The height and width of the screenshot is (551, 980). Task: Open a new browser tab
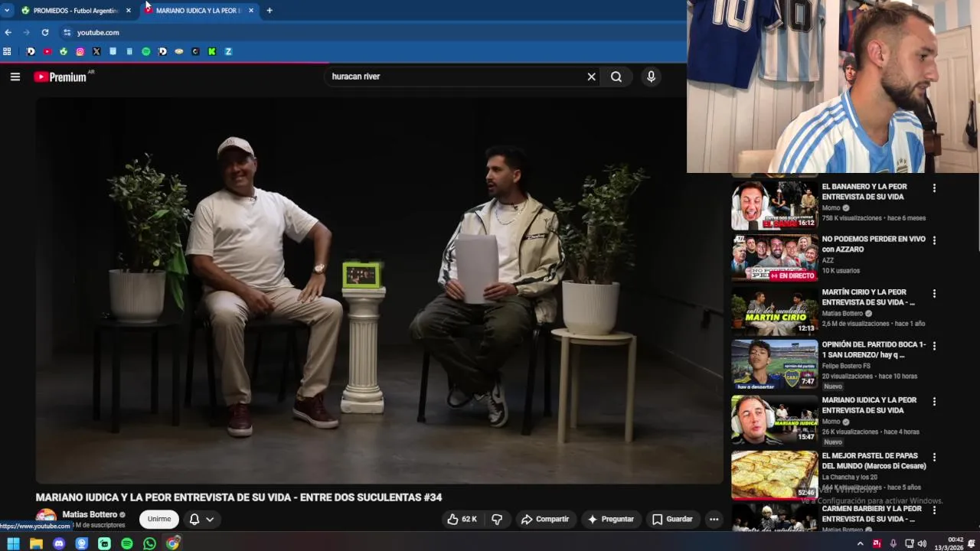(269, 11)
